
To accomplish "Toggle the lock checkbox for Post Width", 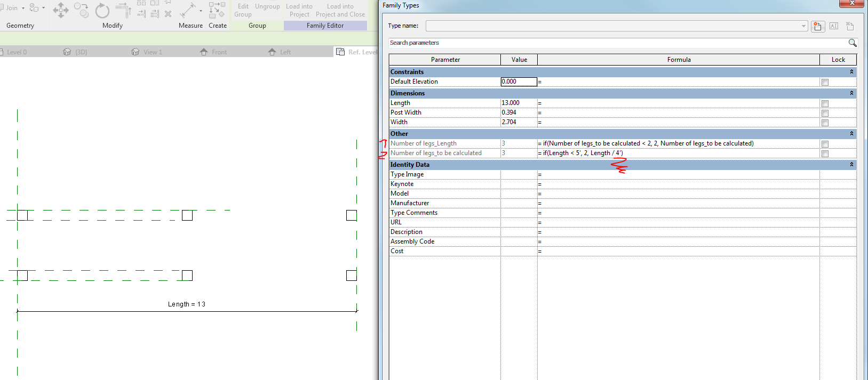I will (x=825, y=113).
